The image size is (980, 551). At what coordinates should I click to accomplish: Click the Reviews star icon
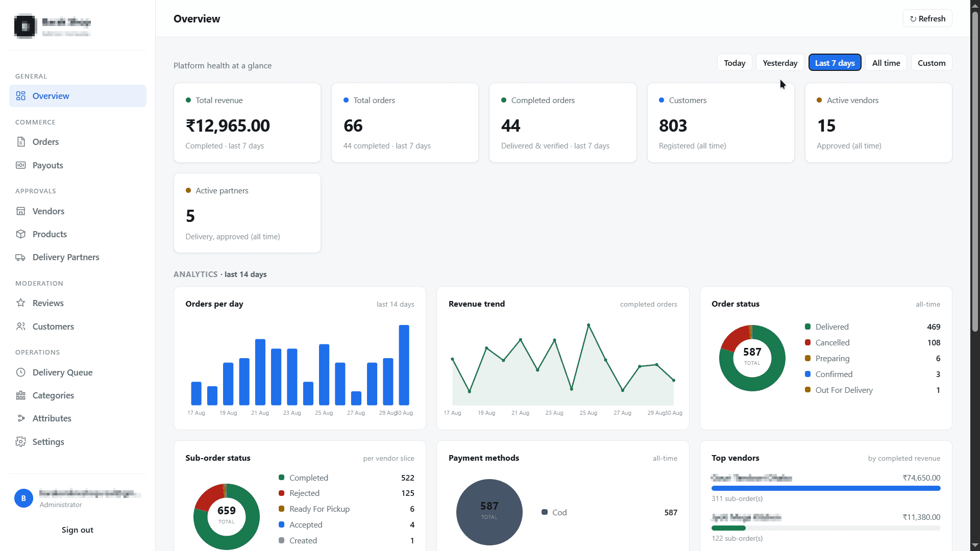pyautogui.click(x=21, y=303)
